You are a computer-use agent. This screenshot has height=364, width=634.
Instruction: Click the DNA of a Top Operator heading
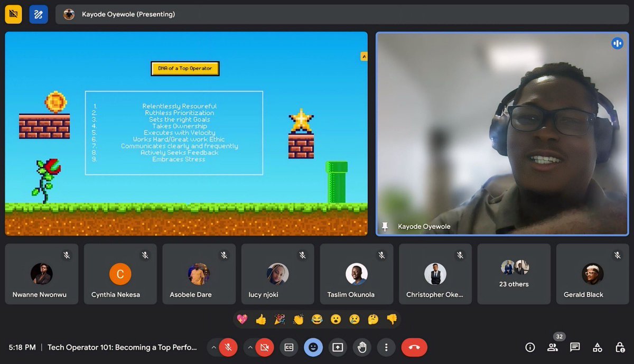pos(185,68)
